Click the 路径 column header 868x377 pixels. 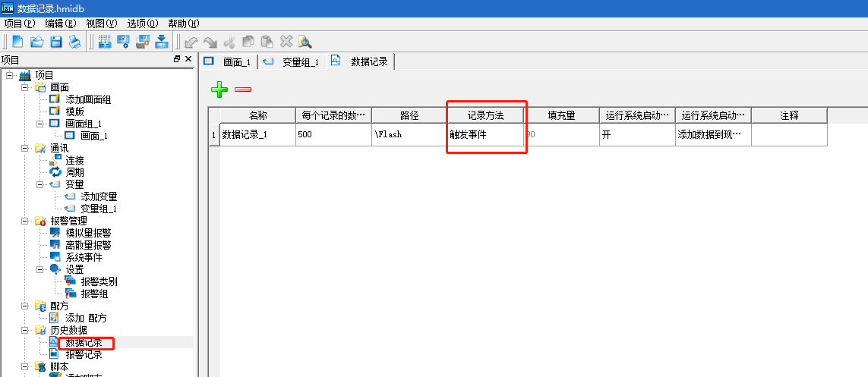(409, 115)
